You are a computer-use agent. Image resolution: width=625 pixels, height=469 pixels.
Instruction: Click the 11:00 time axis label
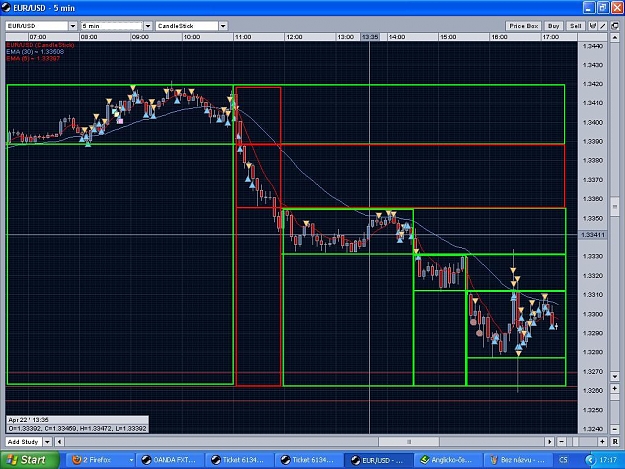click(243, 37)
